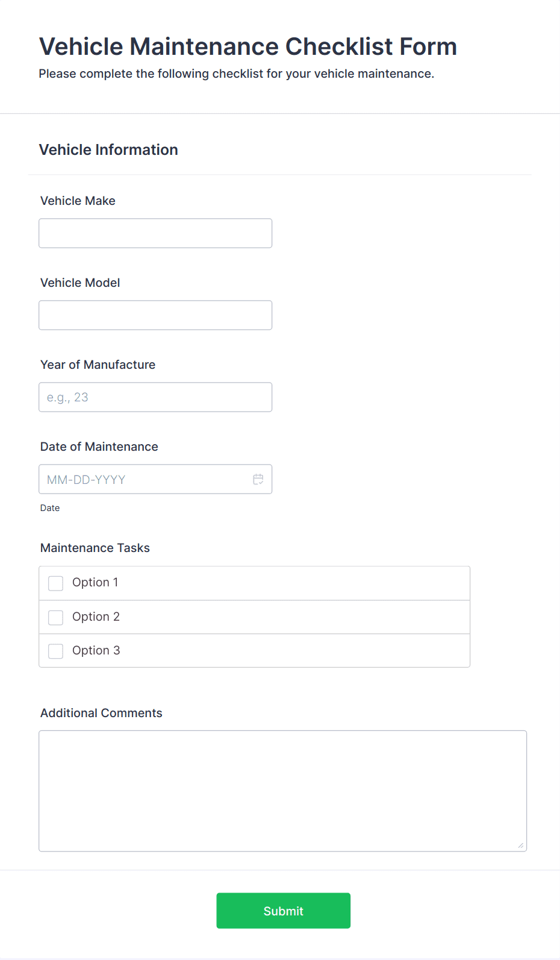The height and width of the screenshot is (960, 560).
Task: Select the Year of Manufacture field
Action: 155,397
